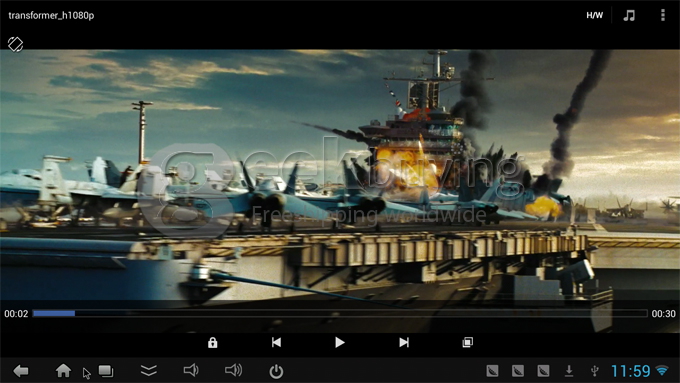
Task: Open the download notification icon
Action: (569, 371)
